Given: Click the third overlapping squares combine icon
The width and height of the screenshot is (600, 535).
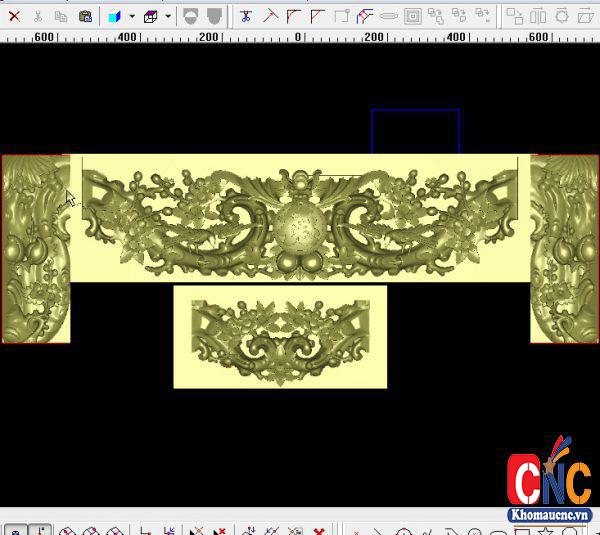Looking at the screenshot, I should coord(483,16).
